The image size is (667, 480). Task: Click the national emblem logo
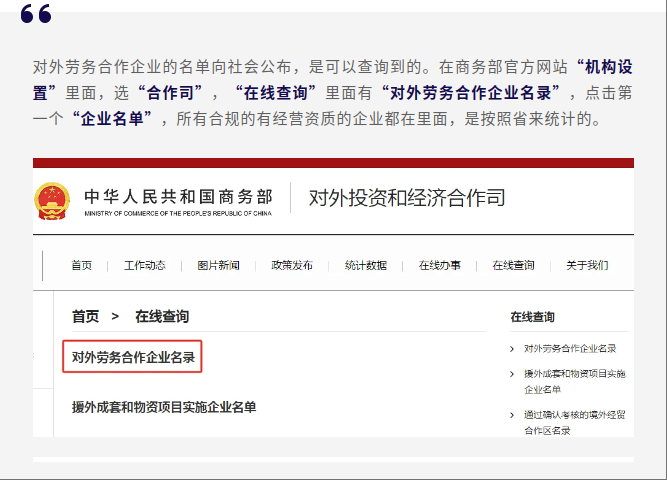coord(52,201)
